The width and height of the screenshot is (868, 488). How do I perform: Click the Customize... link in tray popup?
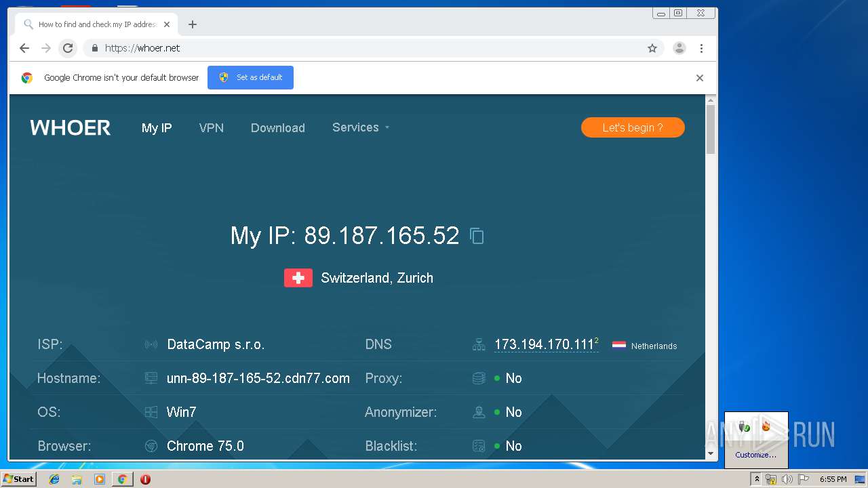click(755, 455)
